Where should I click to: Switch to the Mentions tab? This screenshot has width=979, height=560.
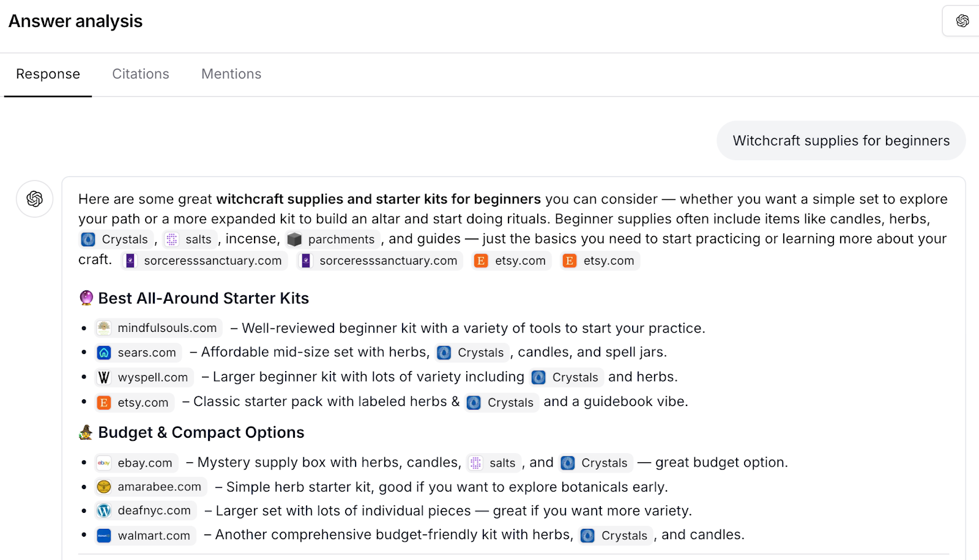tap(231, 74)
